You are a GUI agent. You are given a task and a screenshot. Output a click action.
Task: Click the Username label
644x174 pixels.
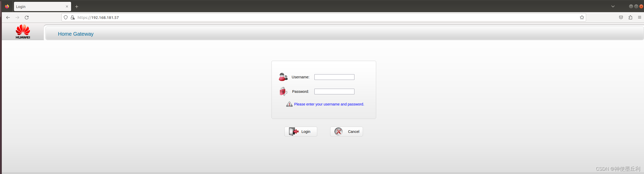tap(300, 77)
